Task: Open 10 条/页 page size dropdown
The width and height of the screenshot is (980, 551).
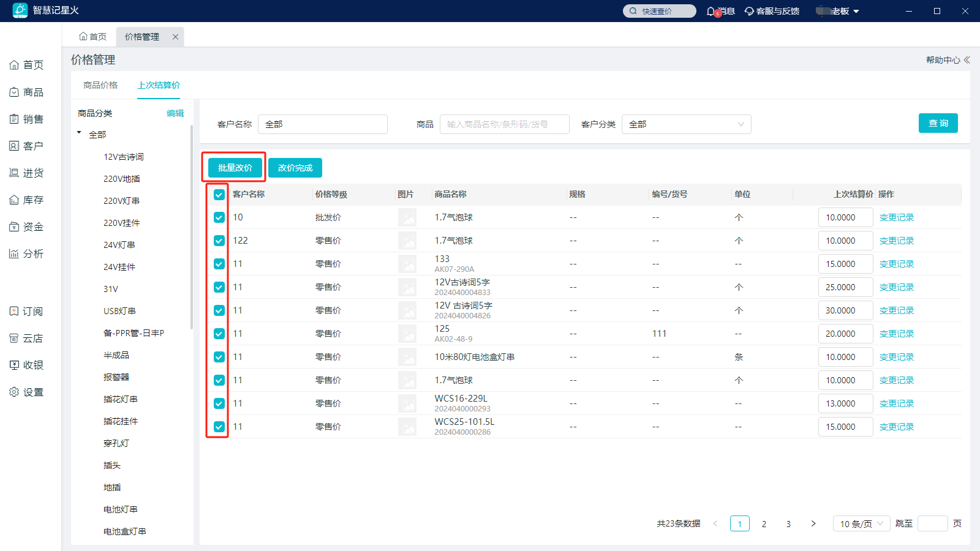Action: [x=861, y=523]
